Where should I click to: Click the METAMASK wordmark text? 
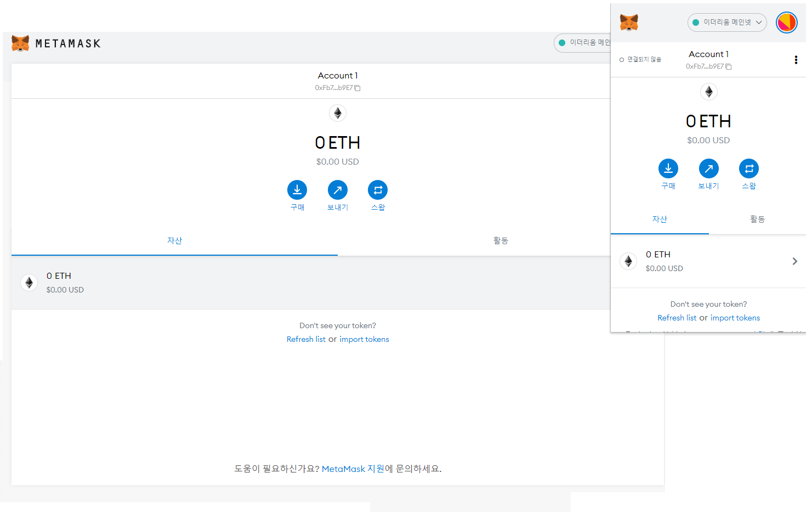click(68, 44)
